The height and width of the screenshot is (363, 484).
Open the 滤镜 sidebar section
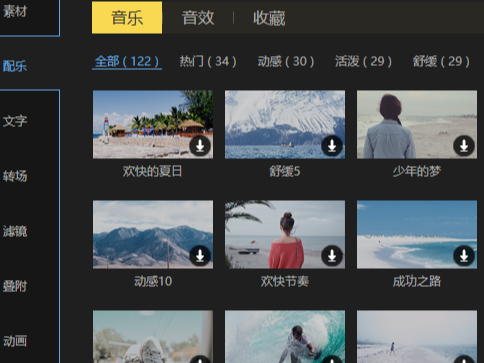tap(15, 231)
